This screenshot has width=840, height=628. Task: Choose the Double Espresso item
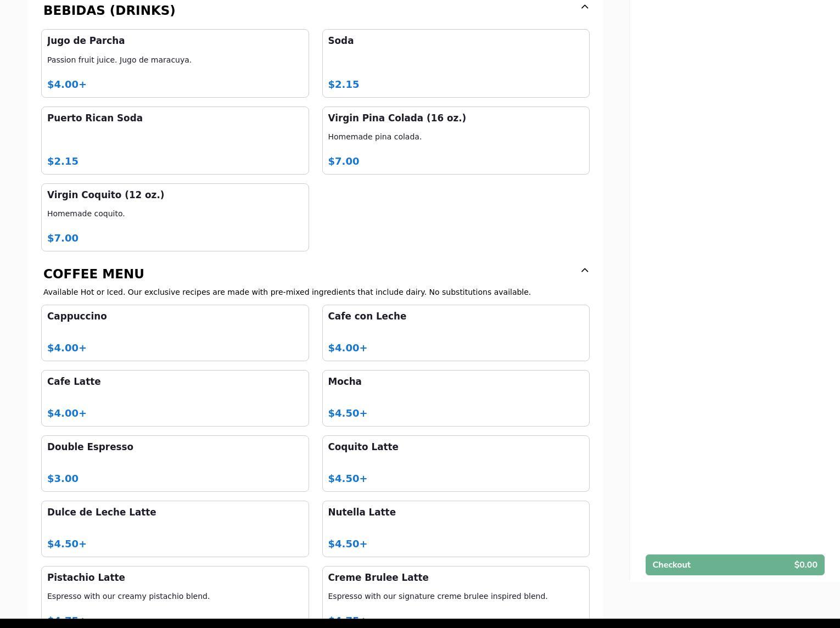click(175, 463)
